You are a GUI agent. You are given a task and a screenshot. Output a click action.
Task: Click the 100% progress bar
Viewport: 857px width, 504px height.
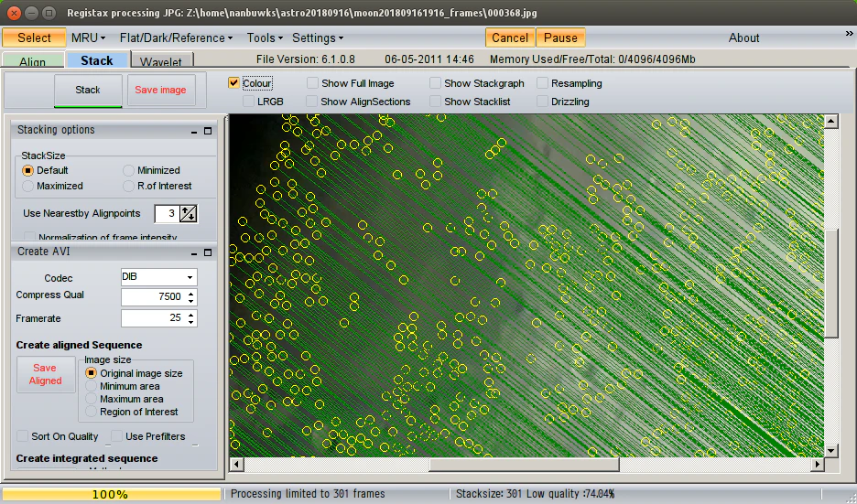pos(112,494)
